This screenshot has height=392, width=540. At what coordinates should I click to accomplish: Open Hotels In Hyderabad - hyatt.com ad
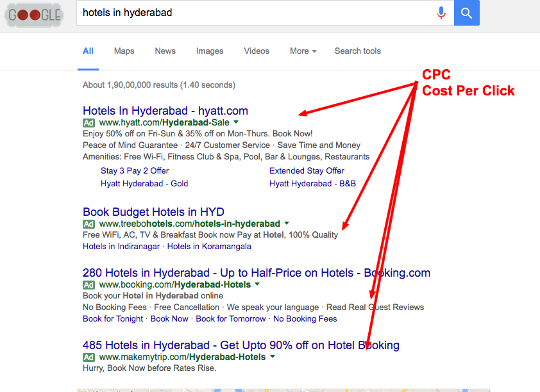click(165, 111)
